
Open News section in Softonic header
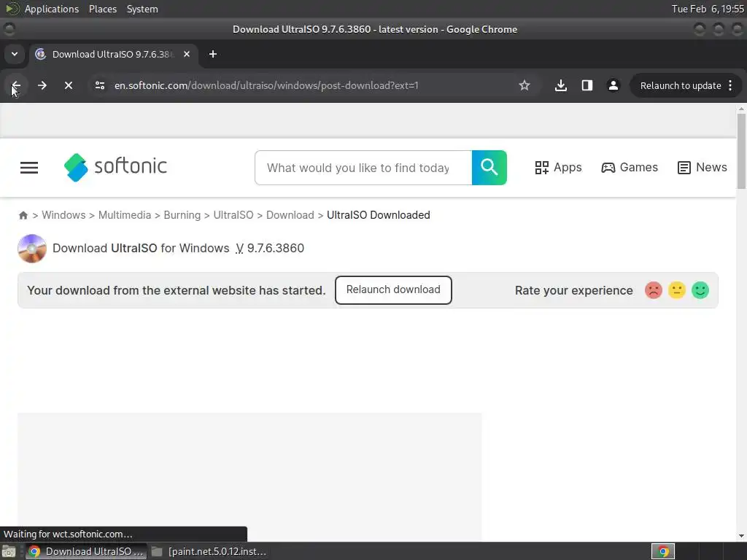coord(703,168)
